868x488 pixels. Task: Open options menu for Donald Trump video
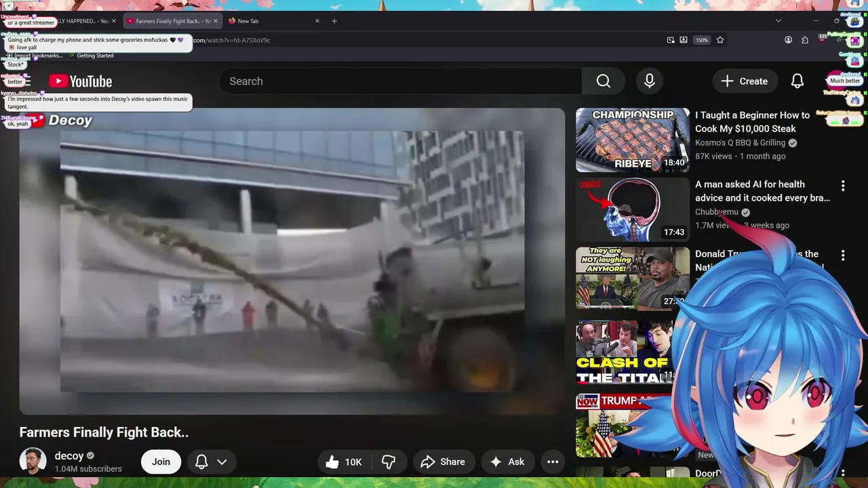[x=843, y=256]
